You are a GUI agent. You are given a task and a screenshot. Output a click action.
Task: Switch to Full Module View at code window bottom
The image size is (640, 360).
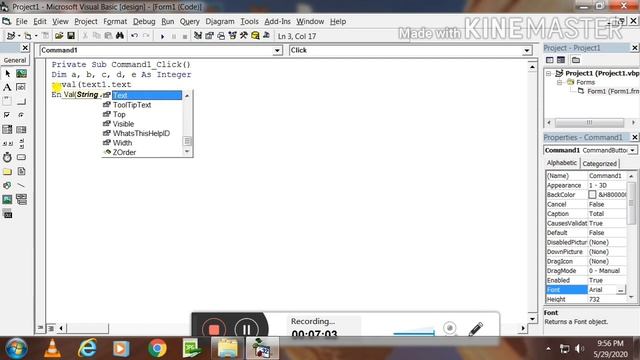51,328
